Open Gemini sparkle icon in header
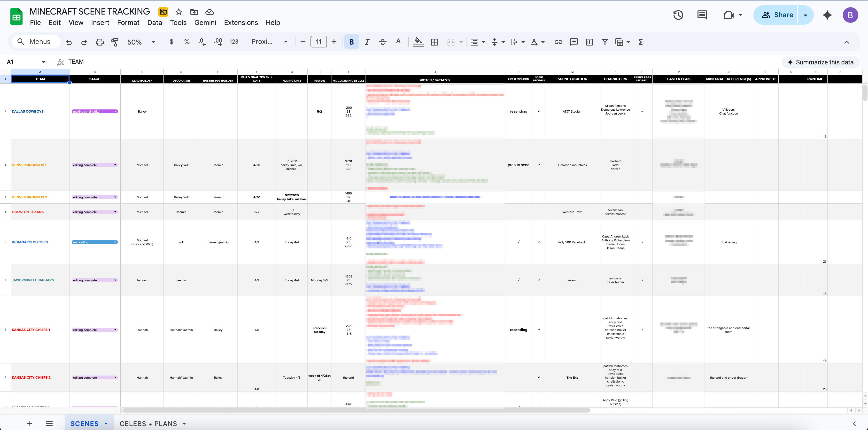Image resolution: width=868 pixels, height=430 pixels. (x=827, y=15)
